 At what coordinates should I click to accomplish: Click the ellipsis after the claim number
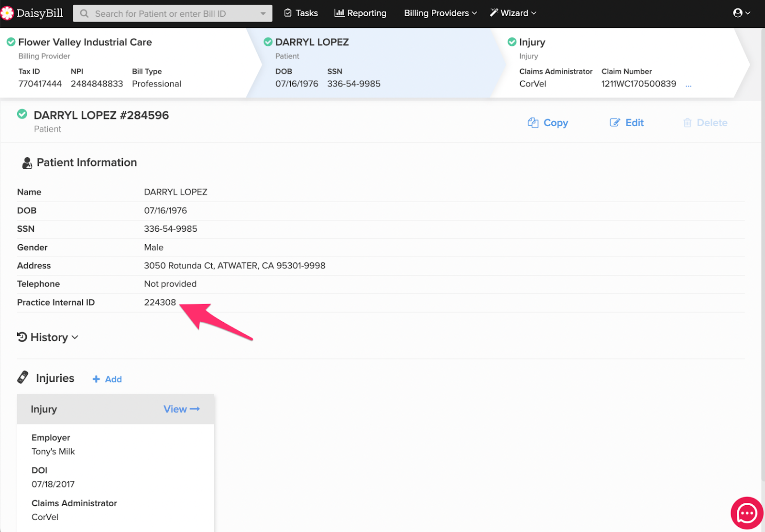pyautogui.click(x=688, y=85)
